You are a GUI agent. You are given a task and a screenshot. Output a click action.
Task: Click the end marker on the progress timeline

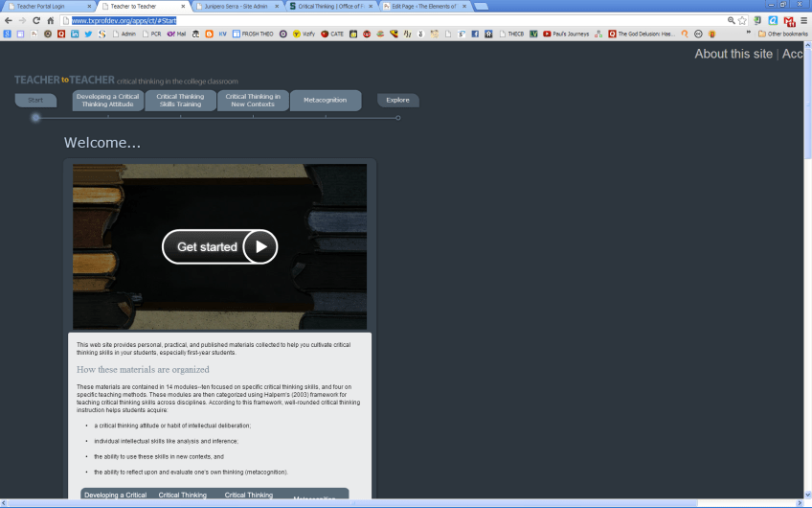(x=398, y=118)
